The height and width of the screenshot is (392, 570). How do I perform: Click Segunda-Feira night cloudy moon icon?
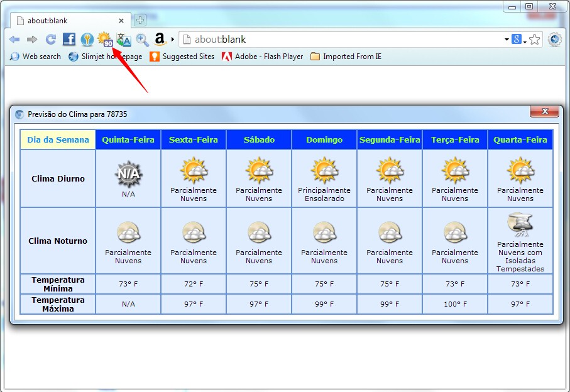[x=390, y=232]
